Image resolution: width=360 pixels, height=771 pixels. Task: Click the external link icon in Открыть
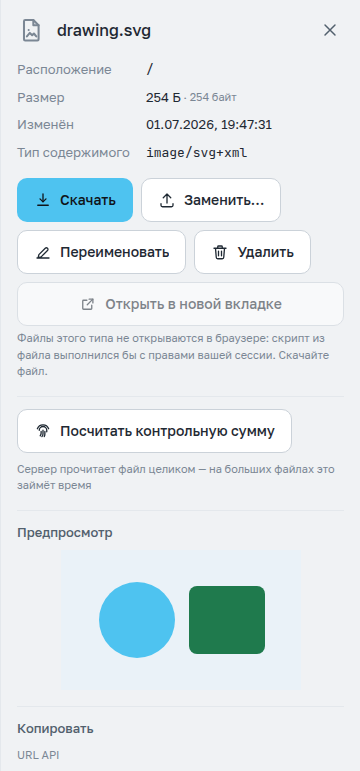click(x=88, y=304)
